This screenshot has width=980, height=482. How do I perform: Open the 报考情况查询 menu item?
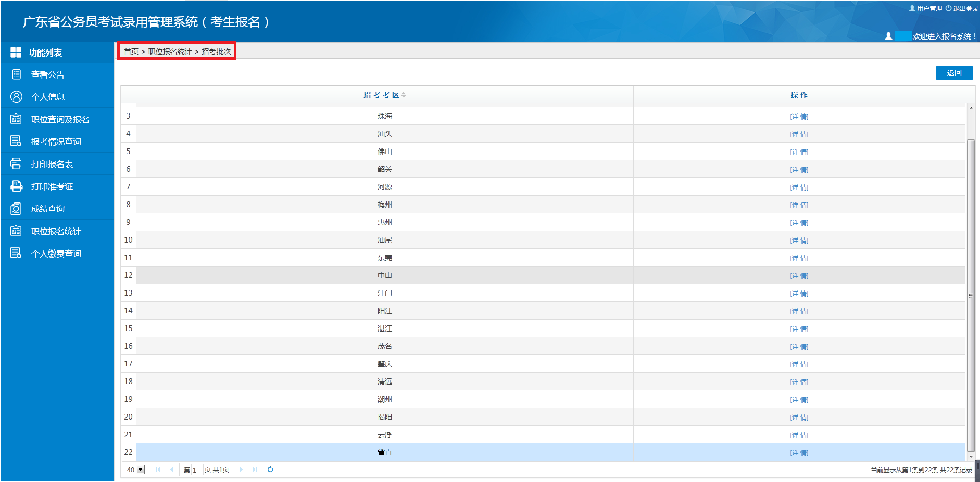[x=57, y=142]
